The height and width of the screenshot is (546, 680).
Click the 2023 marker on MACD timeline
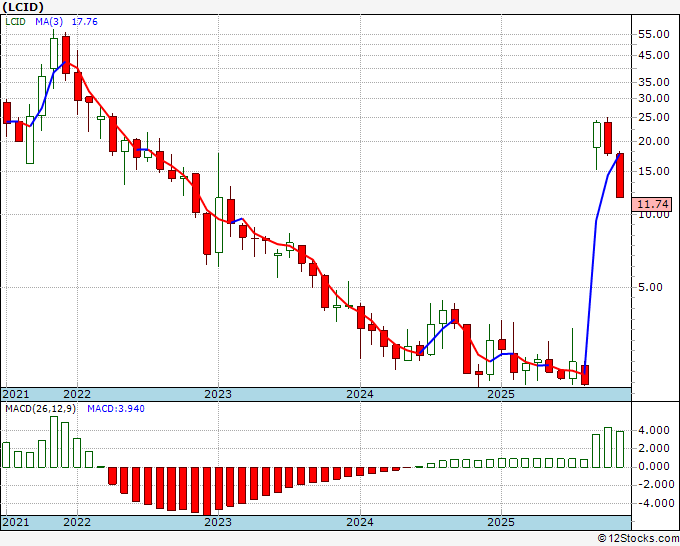[218, 522]
